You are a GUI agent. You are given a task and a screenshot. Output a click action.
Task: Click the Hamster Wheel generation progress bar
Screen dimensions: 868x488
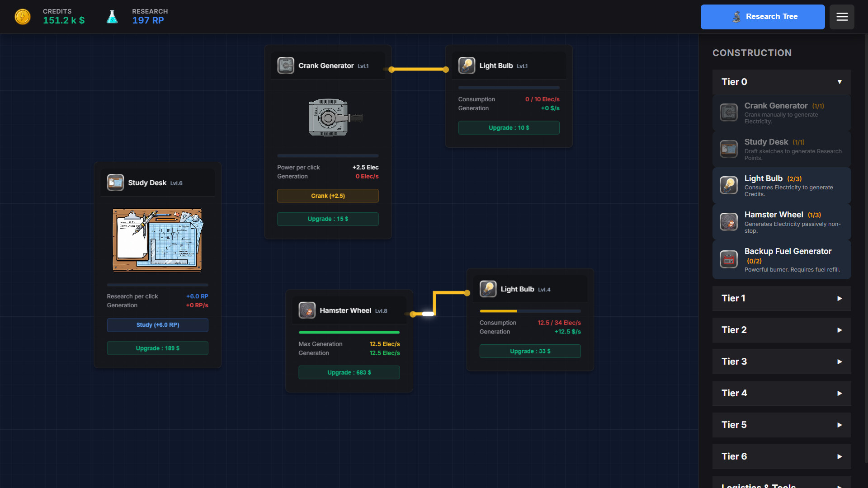pos(349,333)
